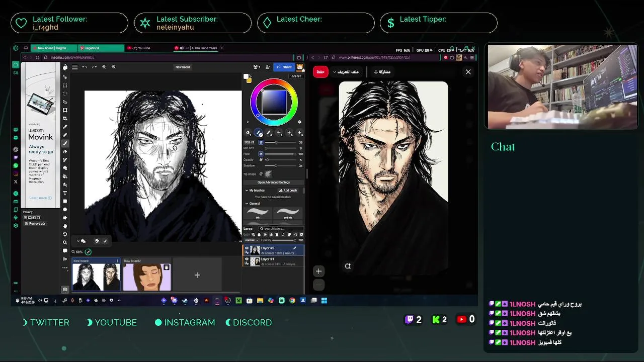Select the star shape tool

(x=65, y=217)
